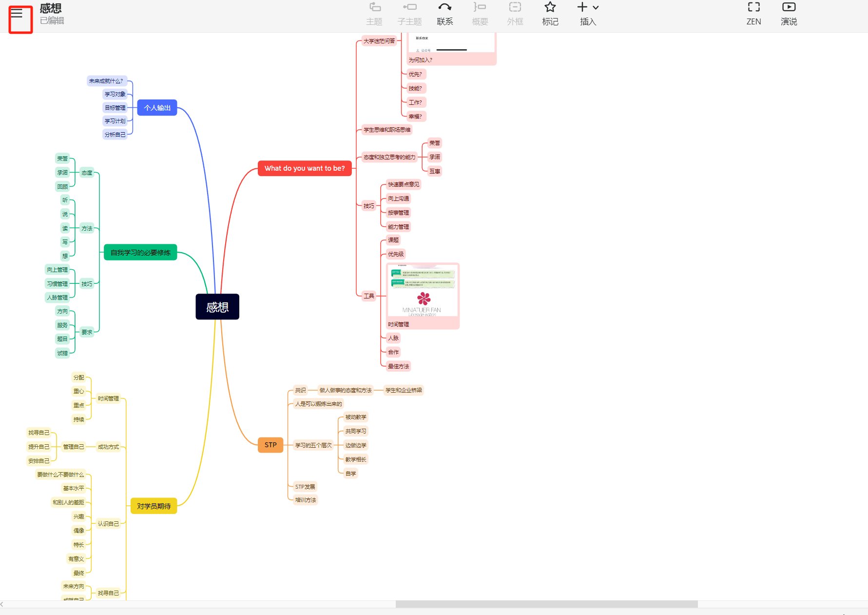
Task: Select the 习惯管理 subtopic
Action: [58, 284]
